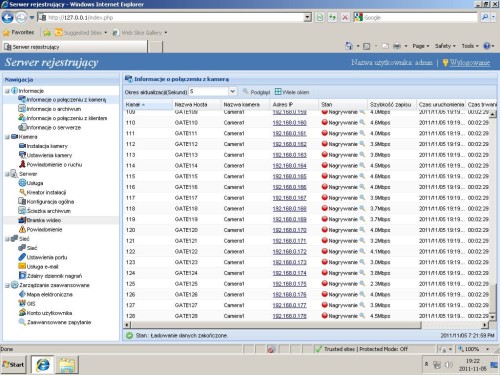
Task: Open archive information icon in navigation
Action: [22, 108]
